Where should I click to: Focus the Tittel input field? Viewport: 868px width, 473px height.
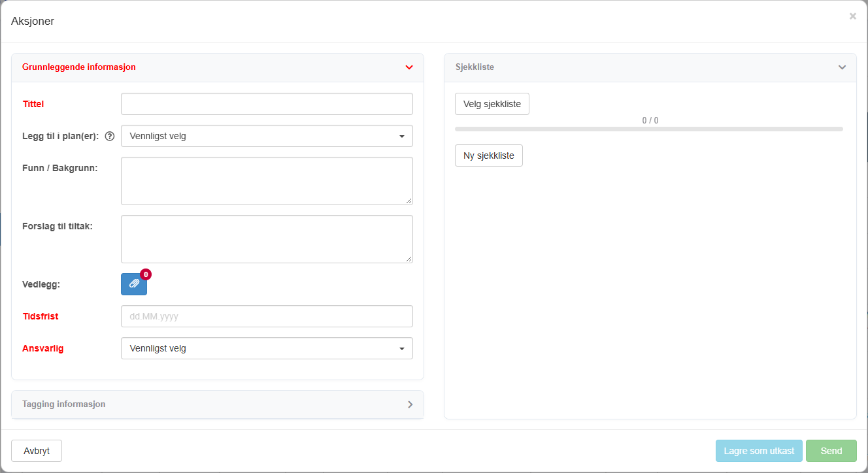click(267, 104)
